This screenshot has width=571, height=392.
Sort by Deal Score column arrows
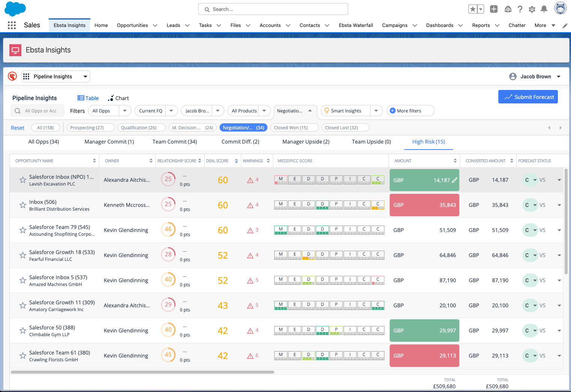236,161
